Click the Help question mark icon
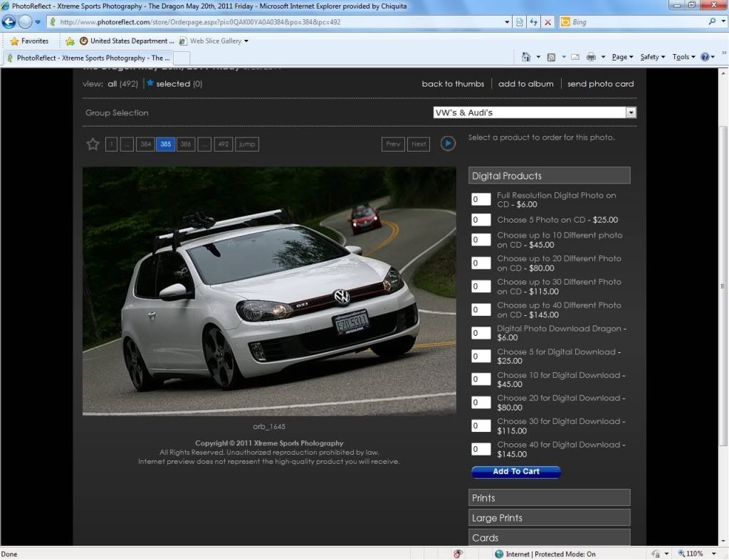 (705, 57)
